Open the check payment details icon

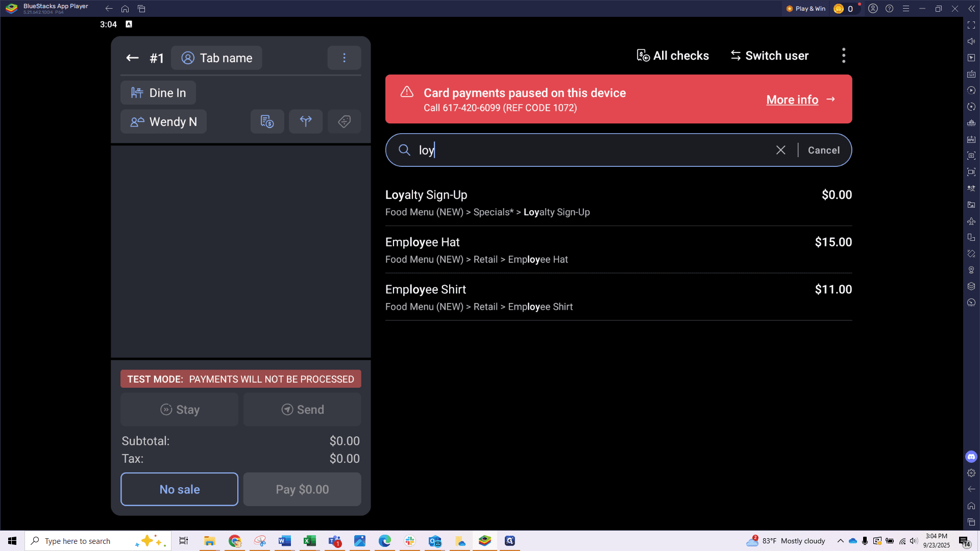point(267,121)
